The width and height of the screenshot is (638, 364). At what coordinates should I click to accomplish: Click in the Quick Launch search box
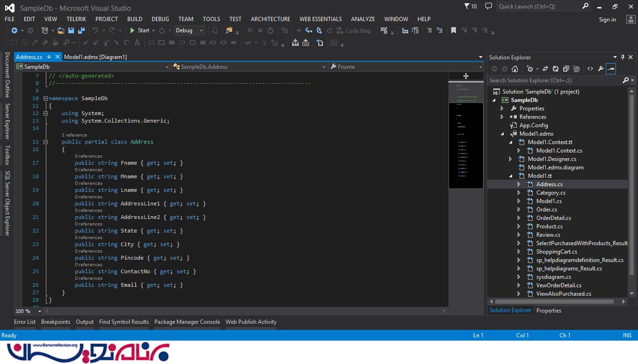click(538, 7)
